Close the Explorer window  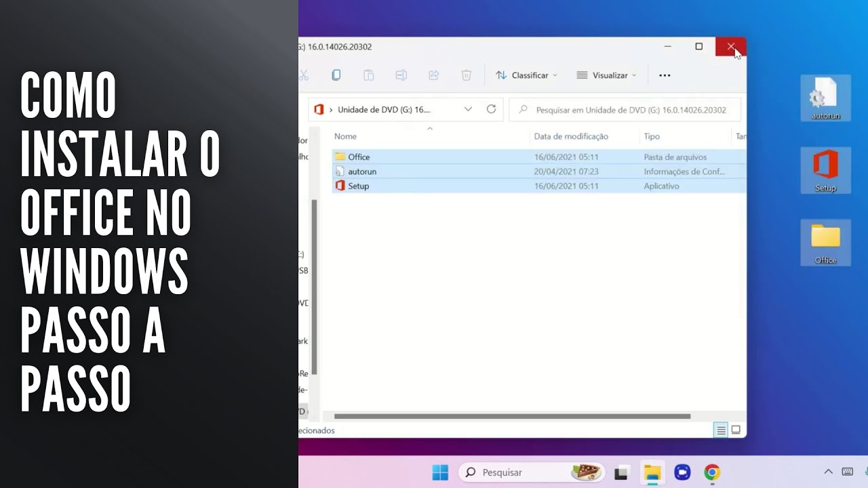click(730, 46)
